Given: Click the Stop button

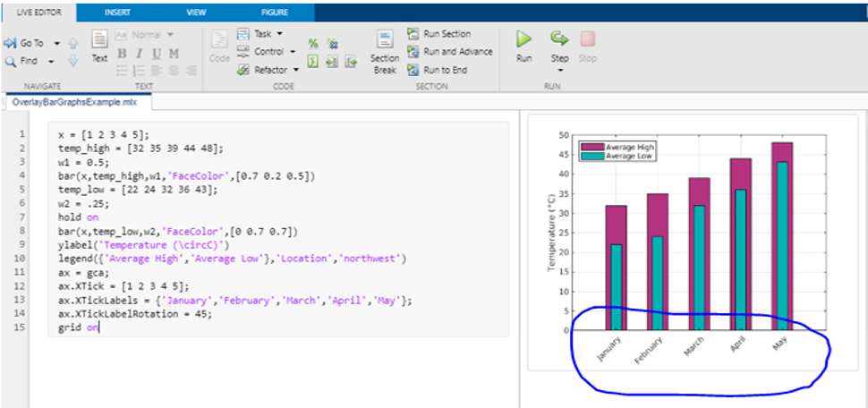Looking at the screenshot, I should tap(588, 47).
